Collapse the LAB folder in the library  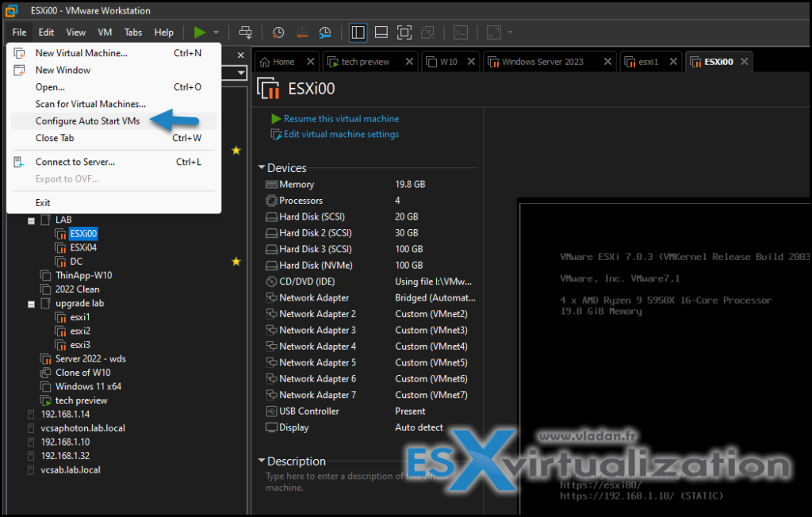click(x=33, y=220)
